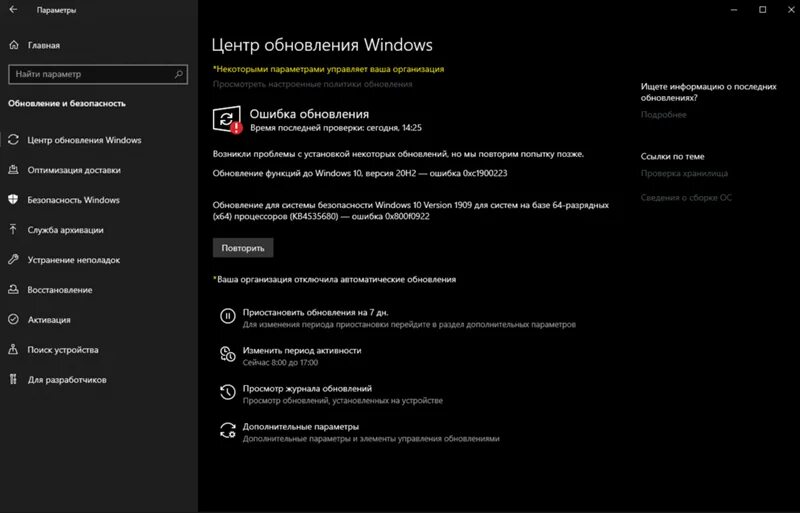Viewport: 800px width, 513px height.
Task: Click the Подробнее link
Action: click(663, 114)
